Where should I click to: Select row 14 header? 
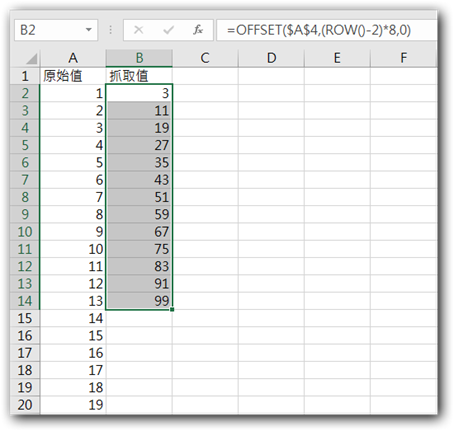coord(25,301)
